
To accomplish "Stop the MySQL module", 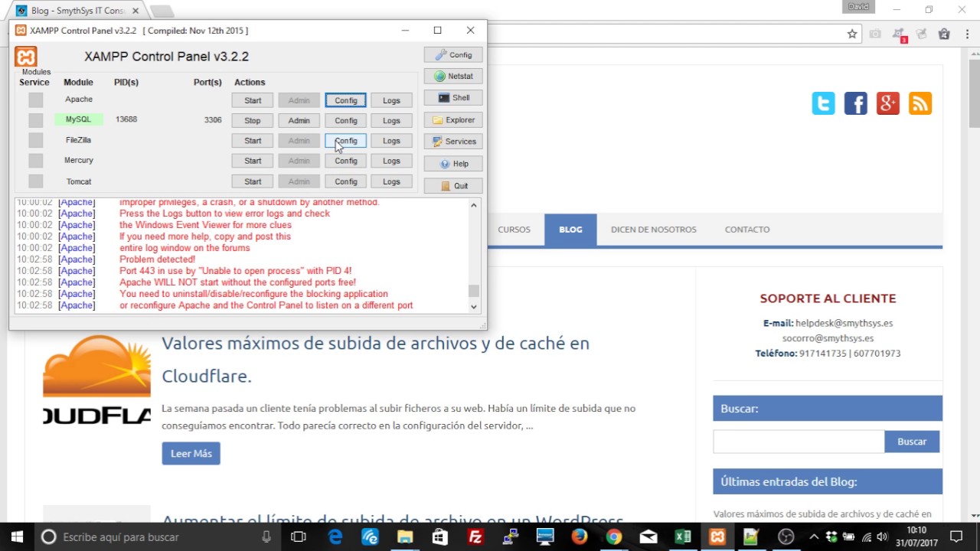I will (252, 121).
